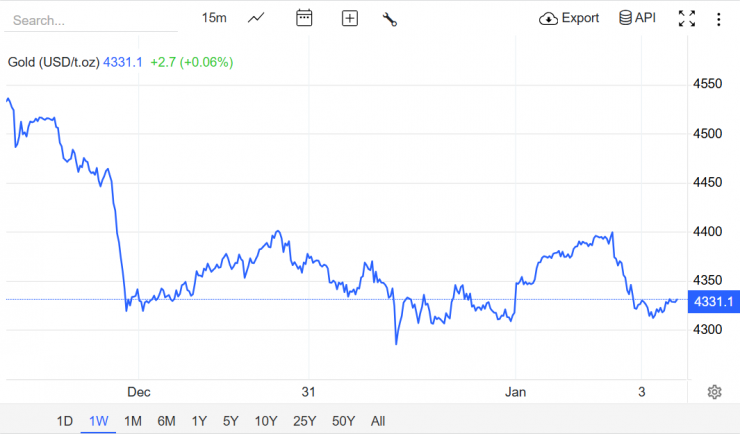Click the blue 4331.1 current price tag
Screen dimensions: 740x434
714,301
